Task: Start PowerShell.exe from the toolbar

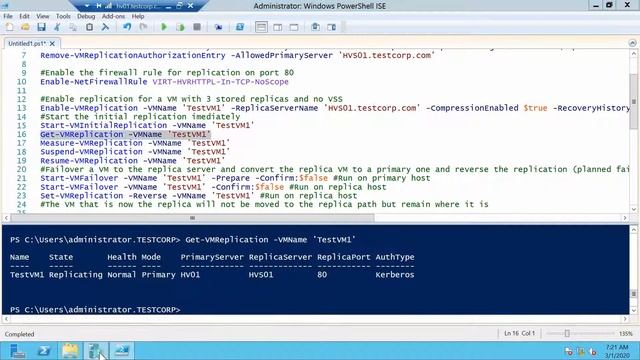Action: point(240,27)
